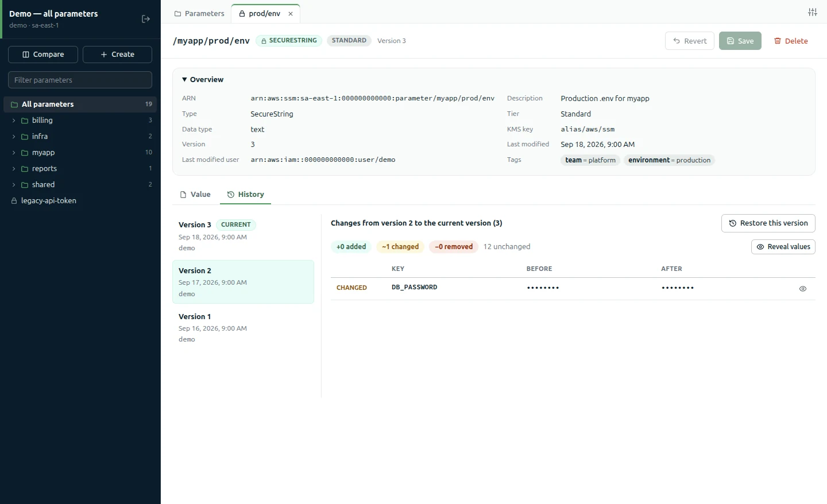Click the STANDARD tier badge

tap(349, 41)
